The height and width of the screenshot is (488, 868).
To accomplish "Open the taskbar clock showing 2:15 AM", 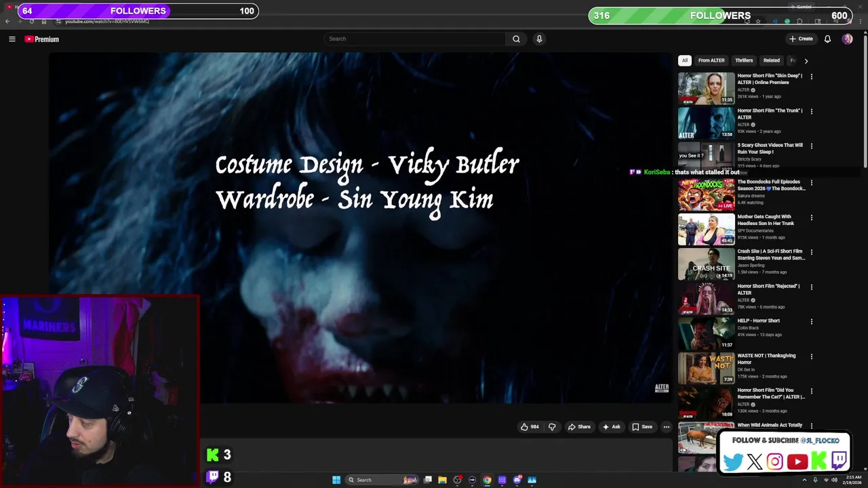I will pyautogui.click(x=853, y=480).
